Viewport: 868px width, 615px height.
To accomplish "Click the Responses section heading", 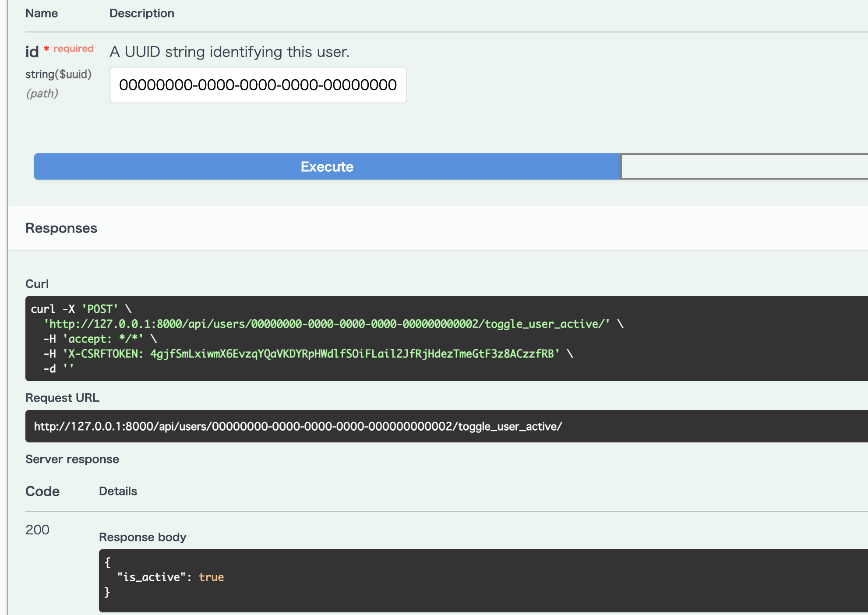I will (x=61, y=228).
